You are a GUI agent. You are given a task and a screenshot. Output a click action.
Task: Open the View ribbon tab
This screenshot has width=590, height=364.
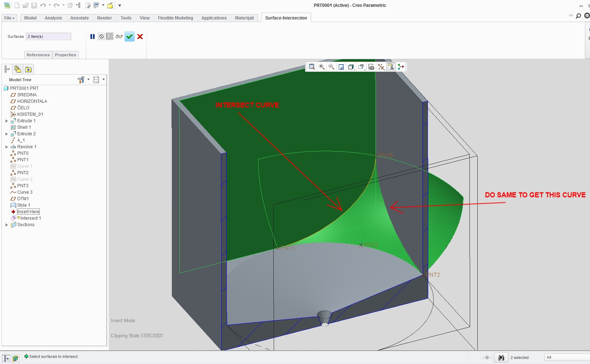click(145, 18)
